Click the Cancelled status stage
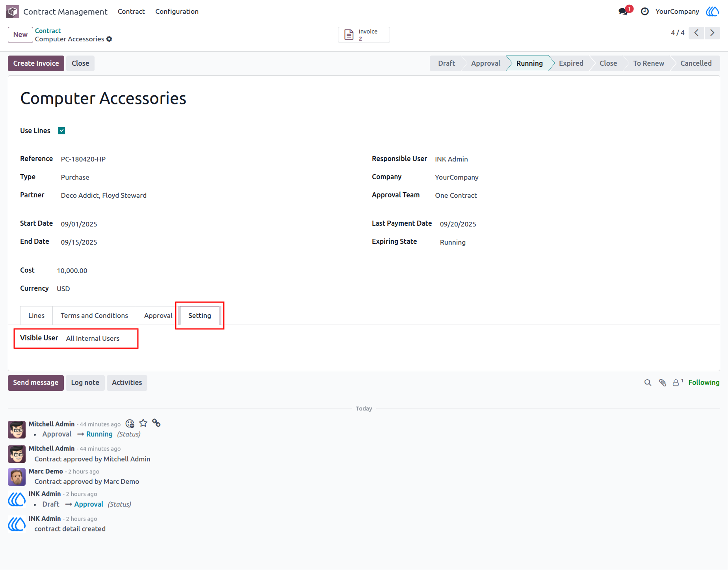Image resolution: width=728 pixels, height=570 pixels. (x=696, y=63)
